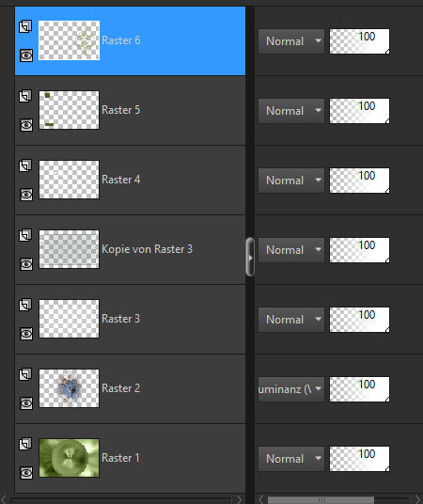The height and width of the screenshot is (504, 423).
Task: Click the raster layer type icon for Raster 1
Action: pyautogui.click(x=25, y=444)
